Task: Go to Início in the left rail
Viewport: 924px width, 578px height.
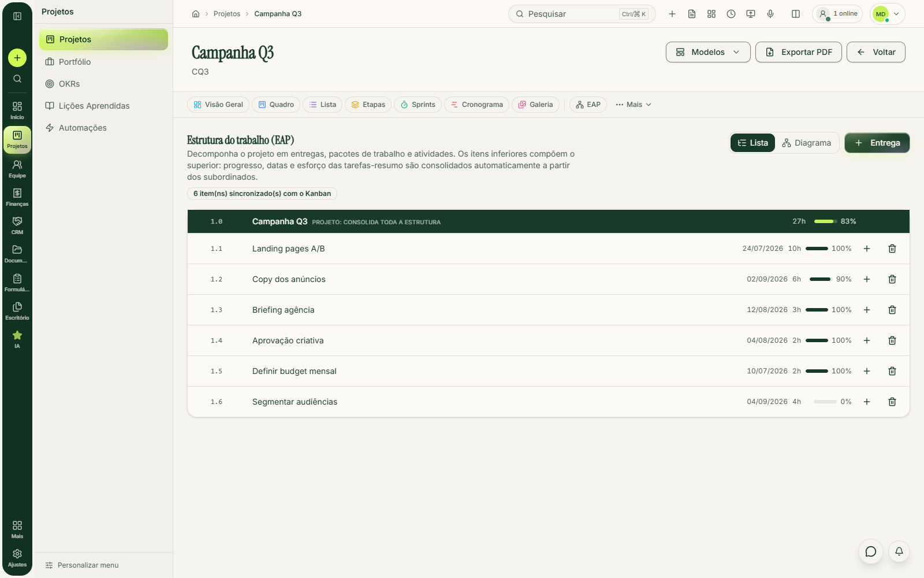Action: point(17,110)
